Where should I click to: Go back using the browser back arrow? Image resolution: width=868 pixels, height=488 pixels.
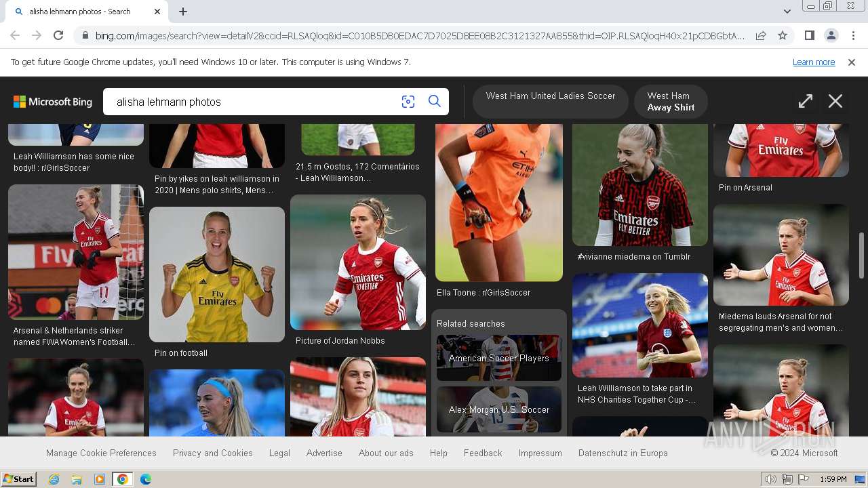point(15,35)
